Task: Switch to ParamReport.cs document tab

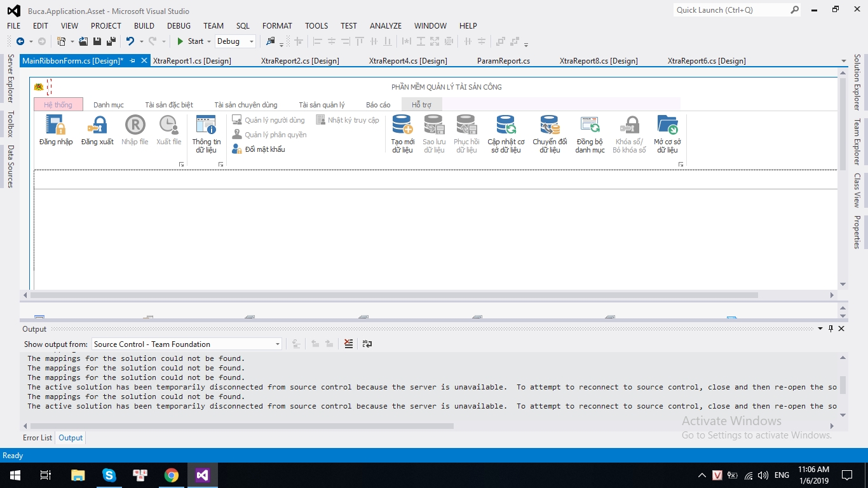Action: (x=503, y=61)
